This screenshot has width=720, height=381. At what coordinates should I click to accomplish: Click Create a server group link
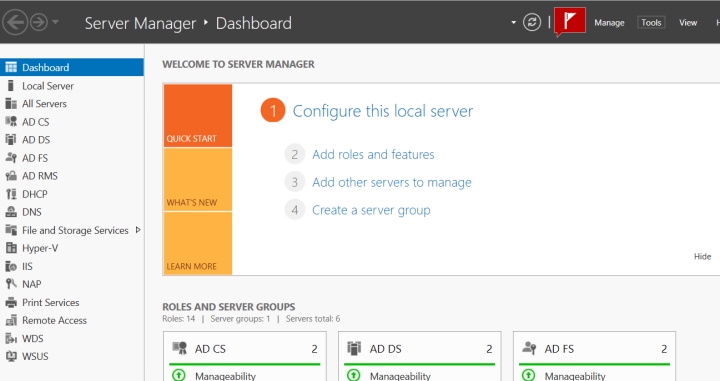tap(371, 210)
